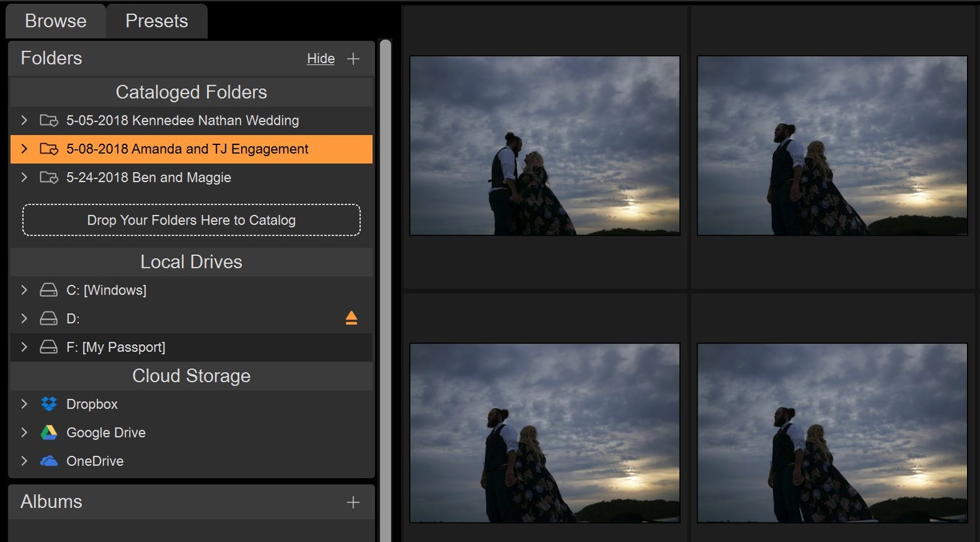Open the Google Drive label

pos(106,432)
